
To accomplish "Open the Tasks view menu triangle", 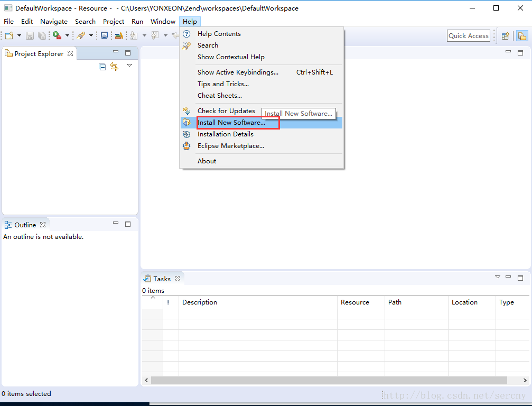I will [498, 277].
